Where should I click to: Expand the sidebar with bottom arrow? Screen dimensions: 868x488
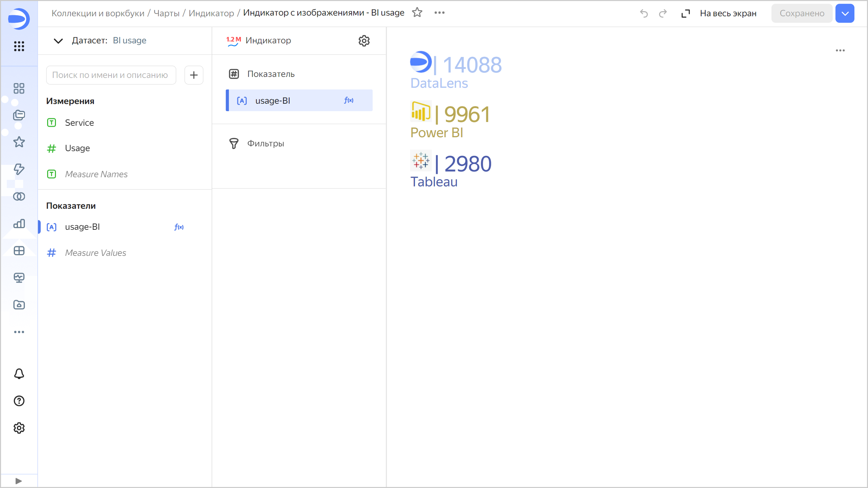click(19, 481)
